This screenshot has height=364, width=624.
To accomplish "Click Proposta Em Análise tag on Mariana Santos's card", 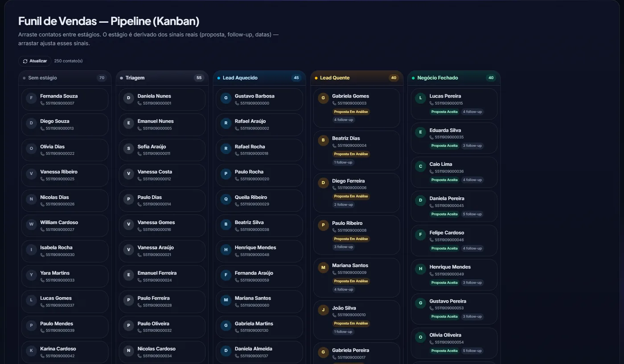I will pos(351,281).
